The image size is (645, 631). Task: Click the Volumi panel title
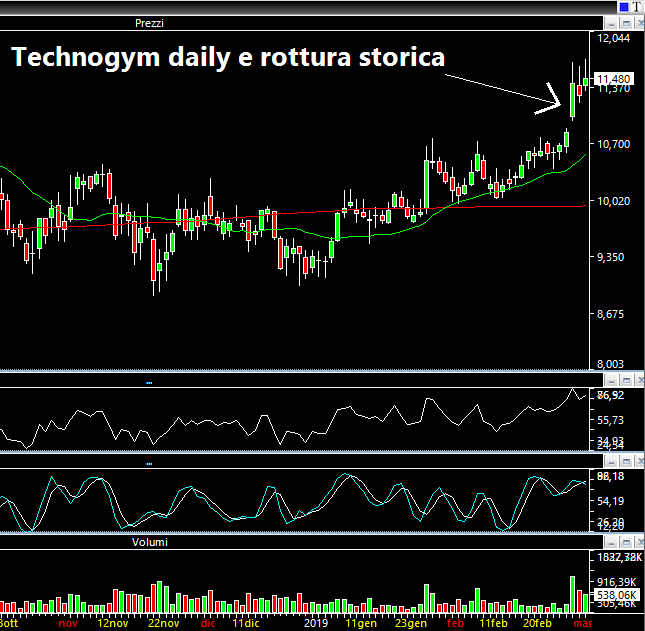(x=150, y=542)
